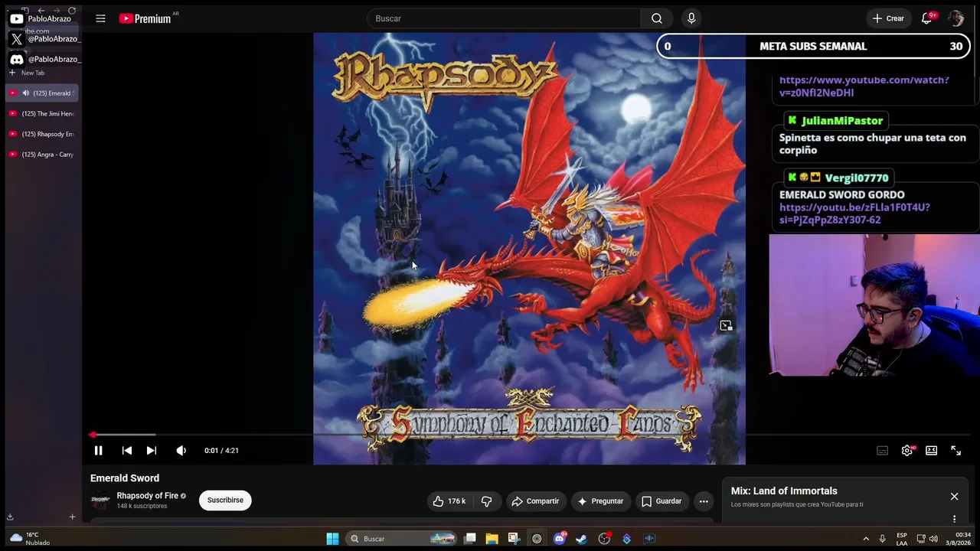Skip to the previous video
Viewport: 980px width, 551px height.
click(x=127, y=451)
